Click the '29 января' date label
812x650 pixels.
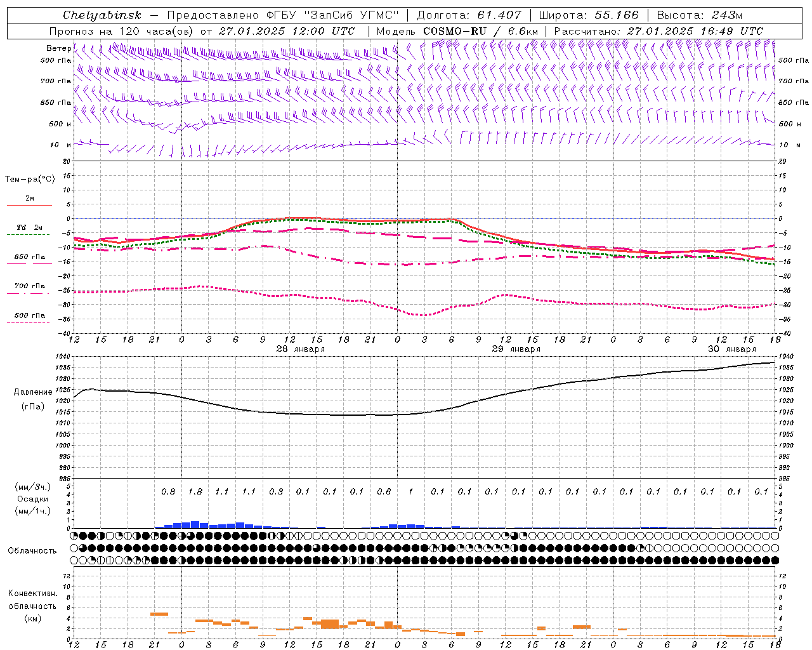[516, 349]
